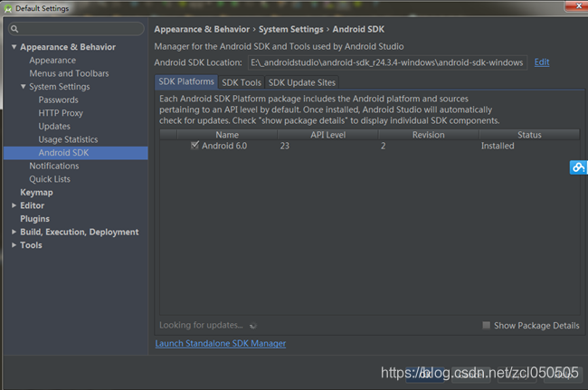Open Notifications settings
The width and height of the screenshot is (588, 390).
[54, 166]
